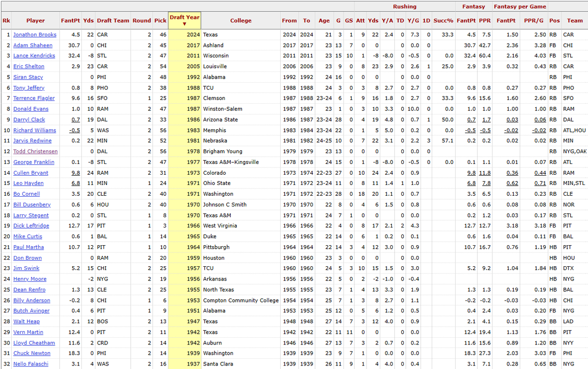Screen dimensions: 588x369
Task: Sort by From column header
Action: [x=289, y=21]
